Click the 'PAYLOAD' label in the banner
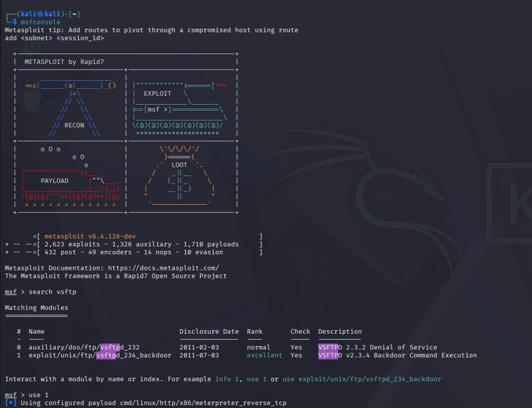This screenshot has width=532, height=408. [54, 181]
